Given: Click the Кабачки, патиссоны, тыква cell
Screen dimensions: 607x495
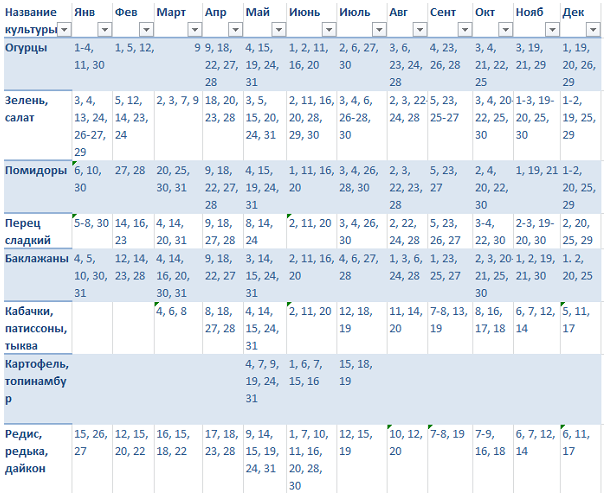Looking at the screenshot, I should (36, 326).
